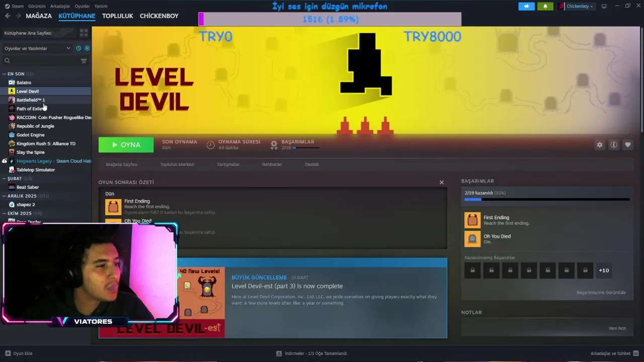
Task: Click the Friends and Chat icon
Action: [x=636, y=353]
